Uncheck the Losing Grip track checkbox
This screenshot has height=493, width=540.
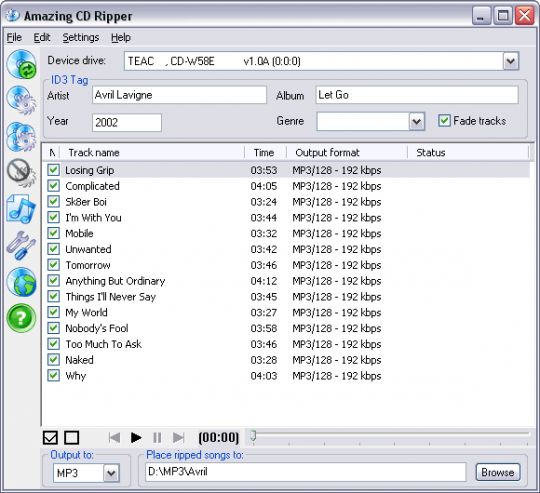pos(53,170)
